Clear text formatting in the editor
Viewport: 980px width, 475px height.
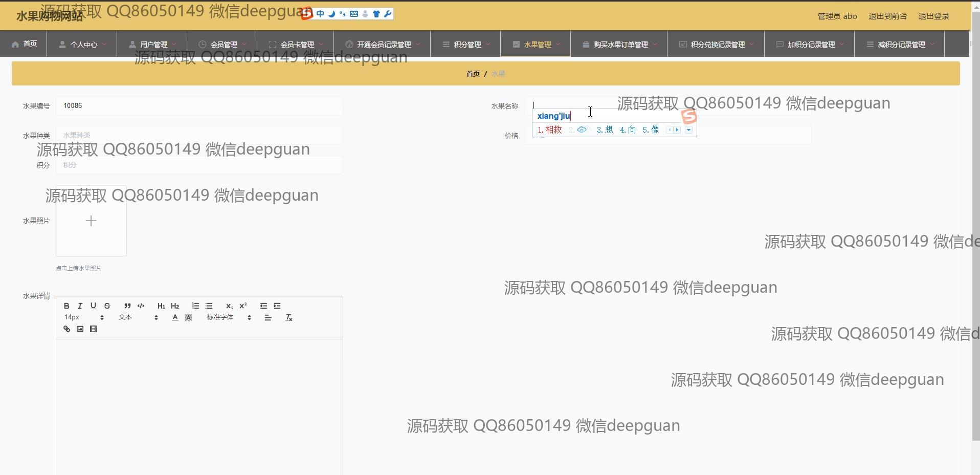tap(288, 318)
